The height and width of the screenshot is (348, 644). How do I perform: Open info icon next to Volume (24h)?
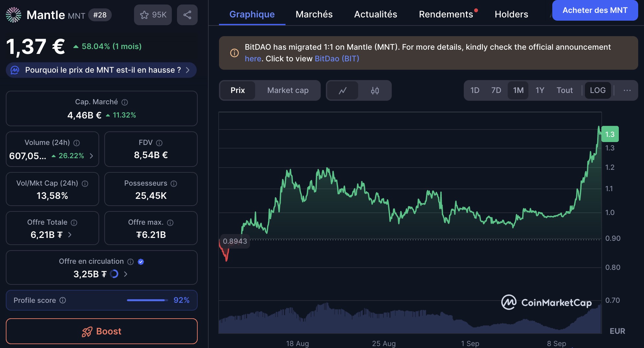pyautogui.click(x=77, y=143)
